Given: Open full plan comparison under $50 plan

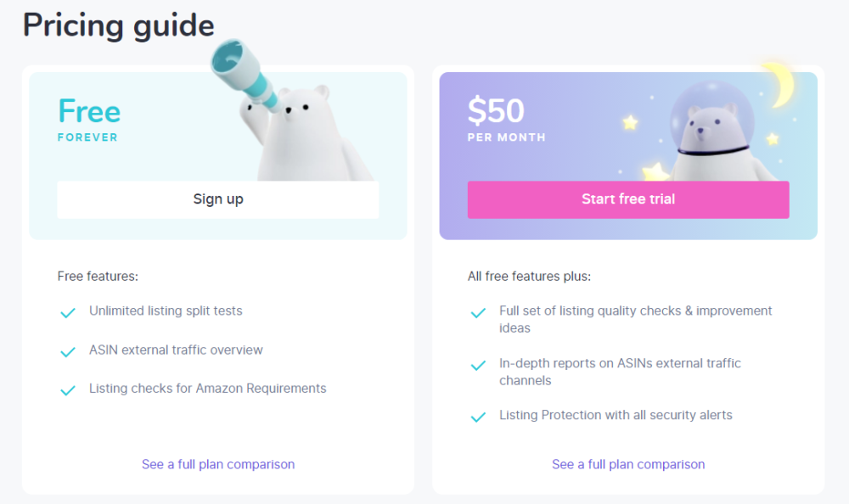Looking at the screenshot, I should click(628, 464).
